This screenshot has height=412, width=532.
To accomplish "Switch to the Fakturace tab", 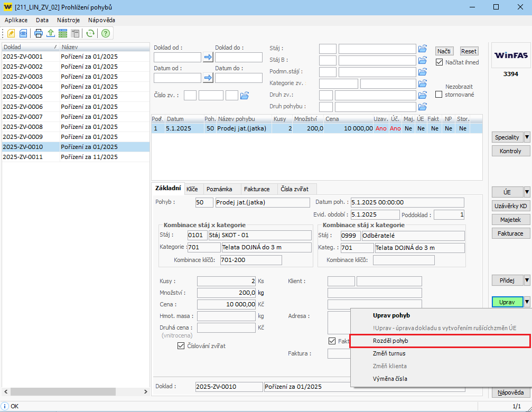I will [x=256, y=189].
